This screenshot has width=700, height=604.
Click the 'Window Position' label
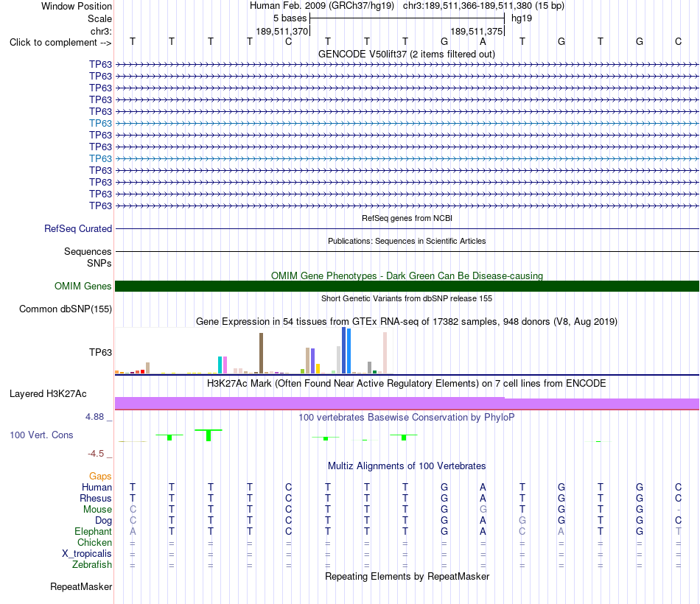(x=77, y=6)
